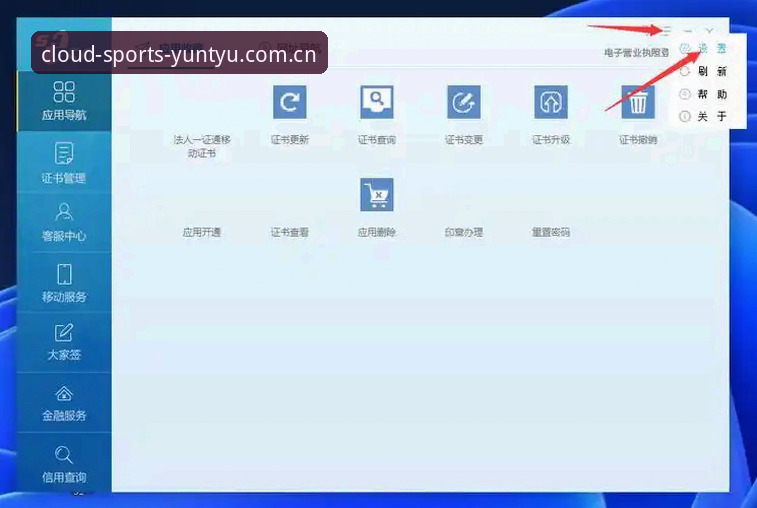The width and height of the screenshot is (757, 508).
Task: Minimize the application window
Action: [x=688, y=31]
